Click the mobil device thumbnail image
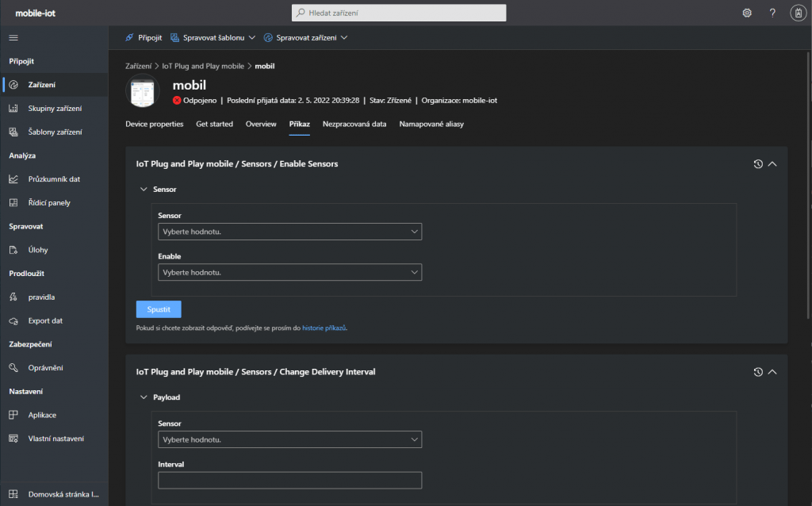 click(143, 92)
